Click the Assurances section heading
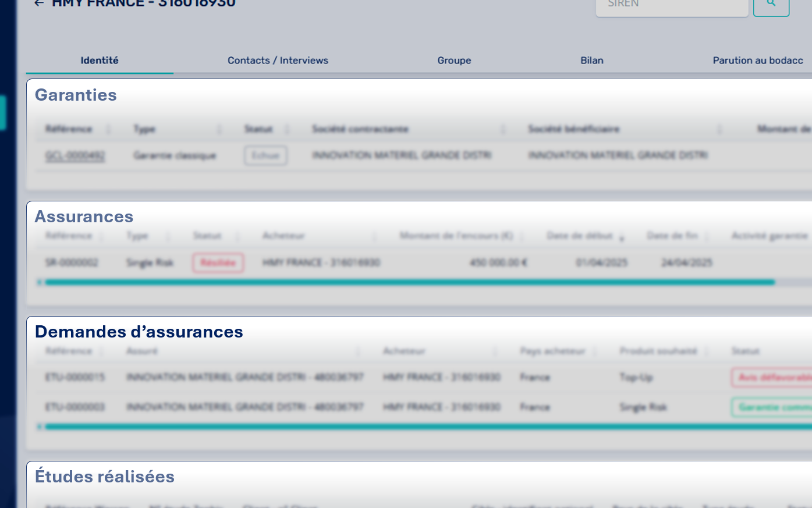 84,216
